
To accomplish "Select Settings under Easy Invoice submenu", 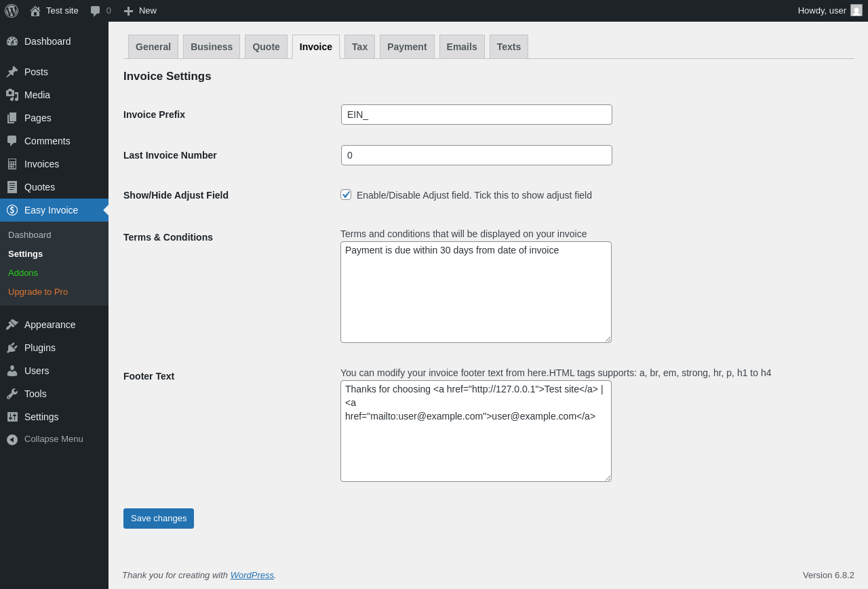I will click(x=25, y=253).
